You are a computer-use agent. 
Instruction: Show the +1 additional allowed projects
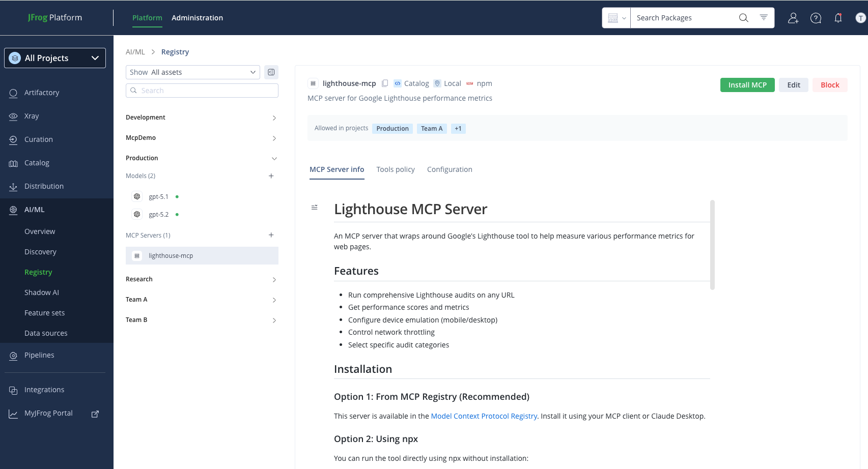(458, 129)
